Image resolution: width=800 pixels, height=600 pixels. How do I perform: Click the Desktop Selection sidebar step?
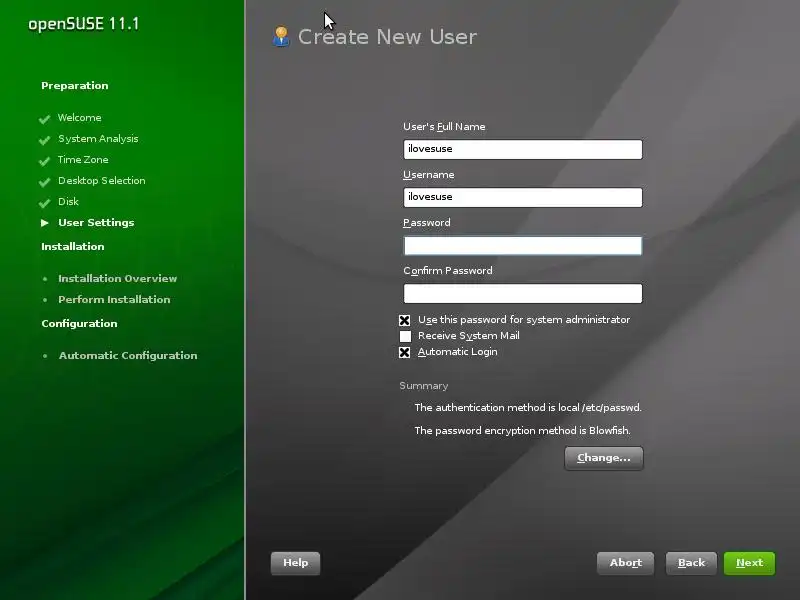point(102,181)
